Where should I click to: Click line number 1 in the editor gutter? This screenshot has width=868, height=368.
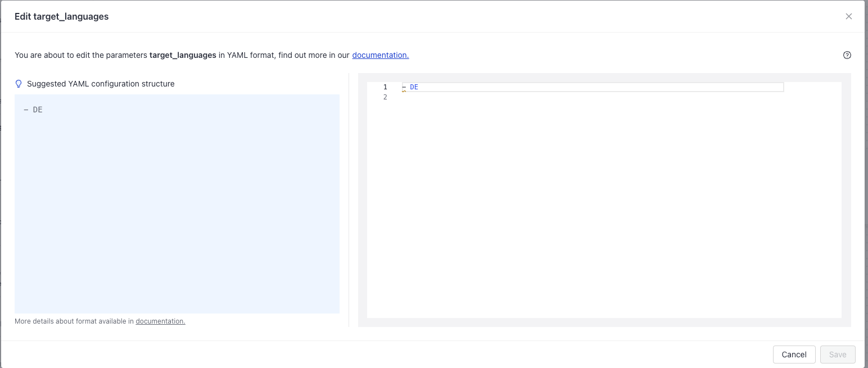385,87
